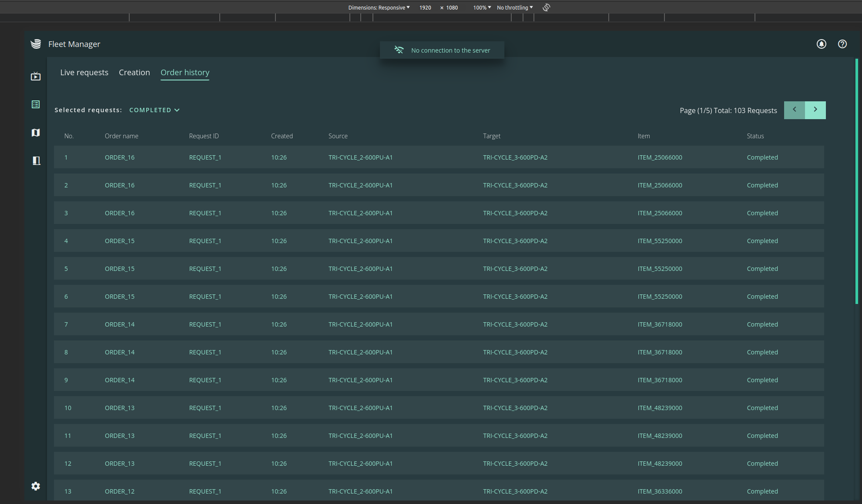Screen dimensions: 862x504
Task: Open settings gear icon
Action: pyautogui.click(x=36, y=486)
